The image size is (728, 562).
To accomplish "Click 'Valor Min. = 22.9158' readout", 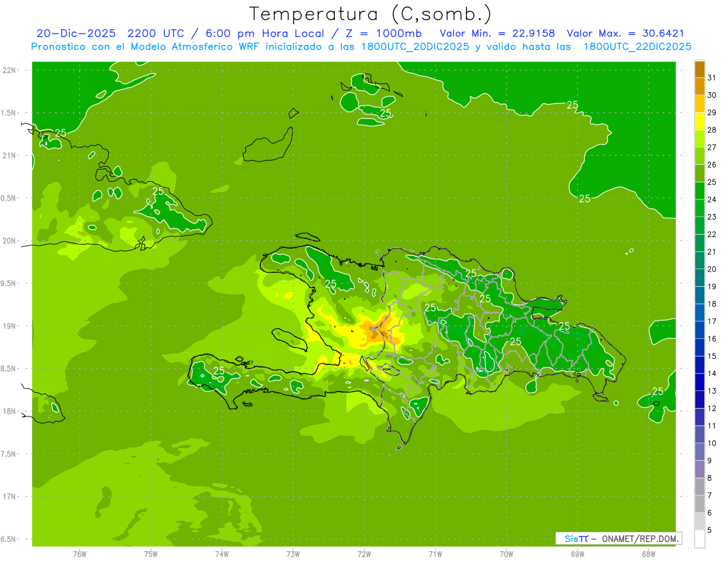I will (497, 33).
